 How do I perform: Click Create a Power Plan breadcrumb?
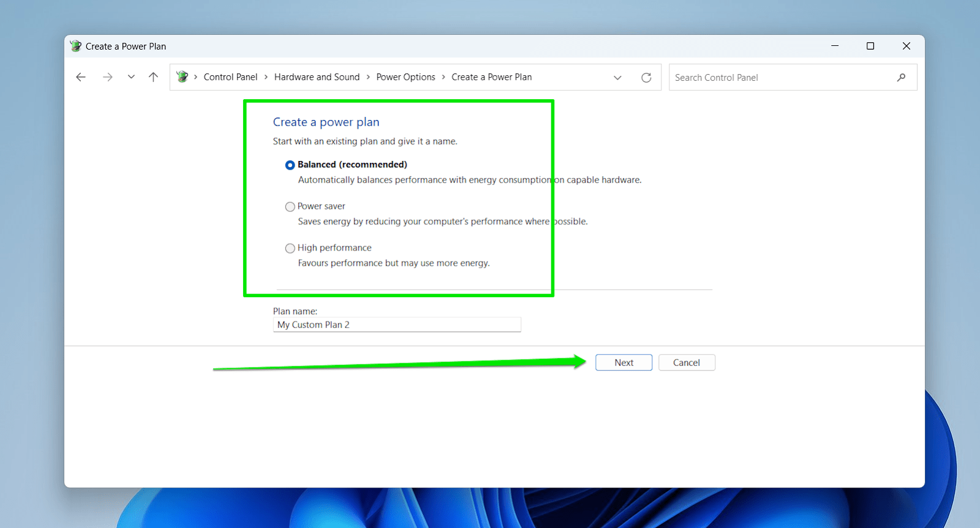coord(492,77)
